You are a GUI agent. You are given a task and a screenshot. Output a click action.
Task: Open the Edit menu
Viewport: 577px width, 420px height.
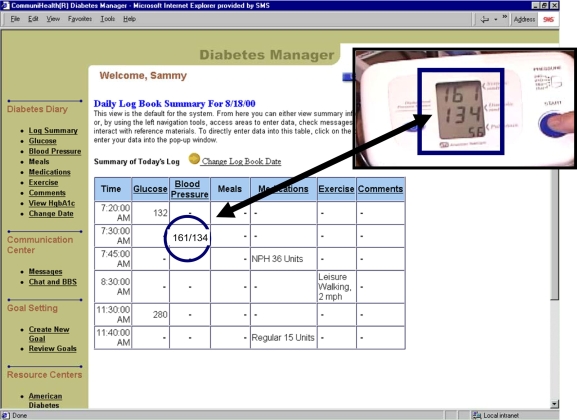pyautogui.click(x=33, y=19)
